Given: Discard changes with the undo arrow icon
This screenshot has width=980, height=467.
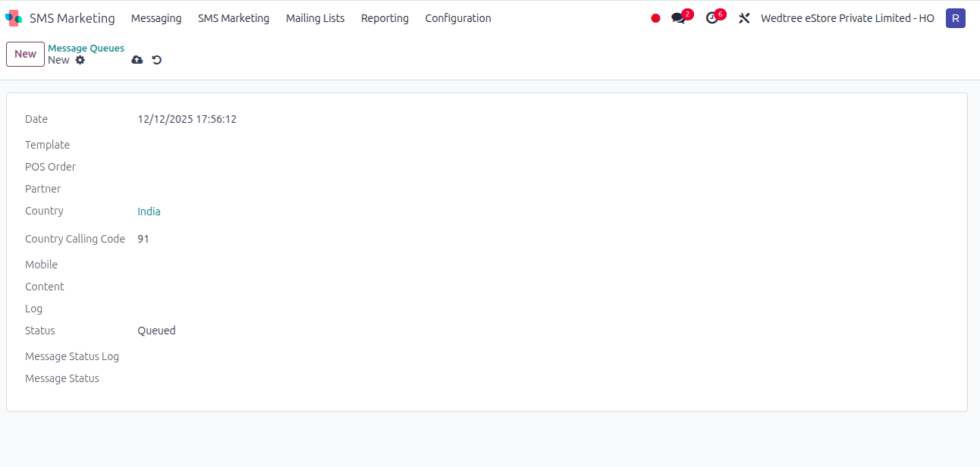Looking at the screenshot, I should point(156,59).
